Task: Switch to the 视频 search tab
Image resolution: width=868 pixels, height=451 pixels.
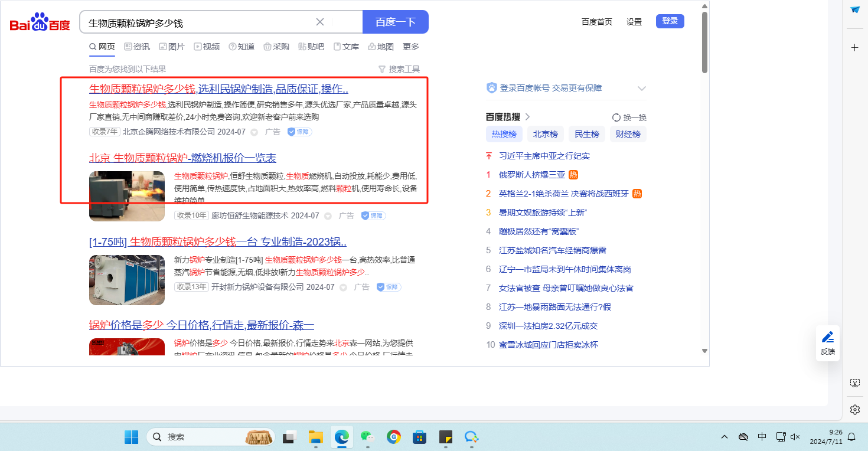Action: tap(207, 47)
